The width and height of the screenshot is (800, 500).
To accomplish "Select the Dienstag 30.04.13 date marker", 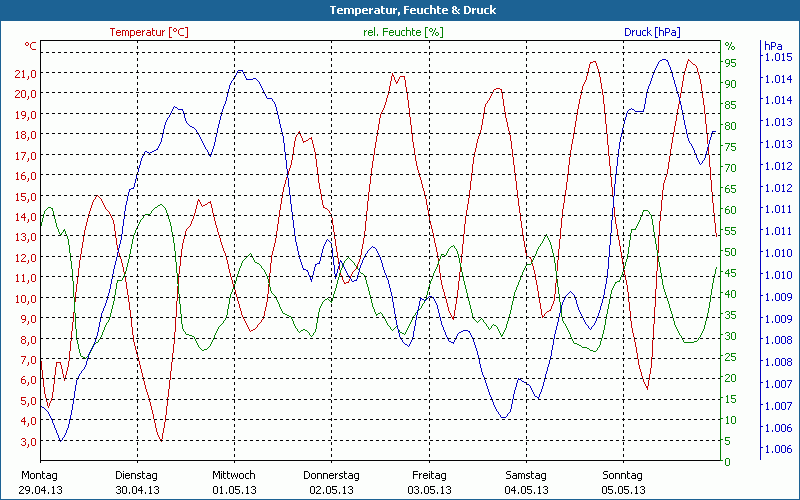I will tap(137, 482).
